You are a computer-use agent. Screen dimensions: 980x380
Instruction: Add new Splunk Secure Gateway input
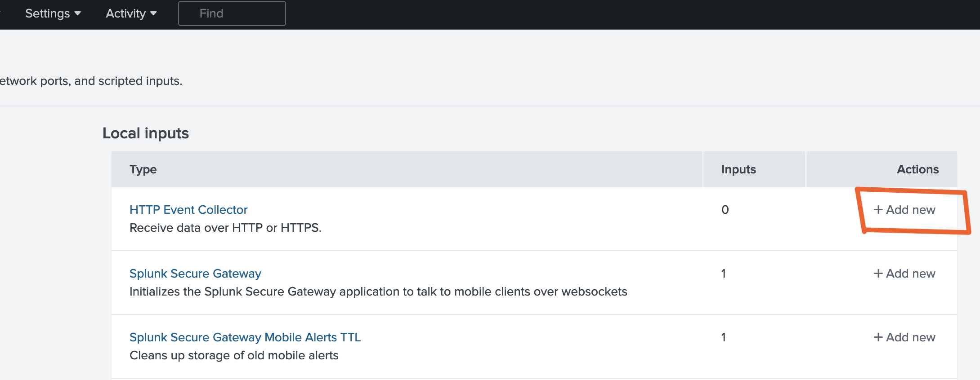[904, 274]
